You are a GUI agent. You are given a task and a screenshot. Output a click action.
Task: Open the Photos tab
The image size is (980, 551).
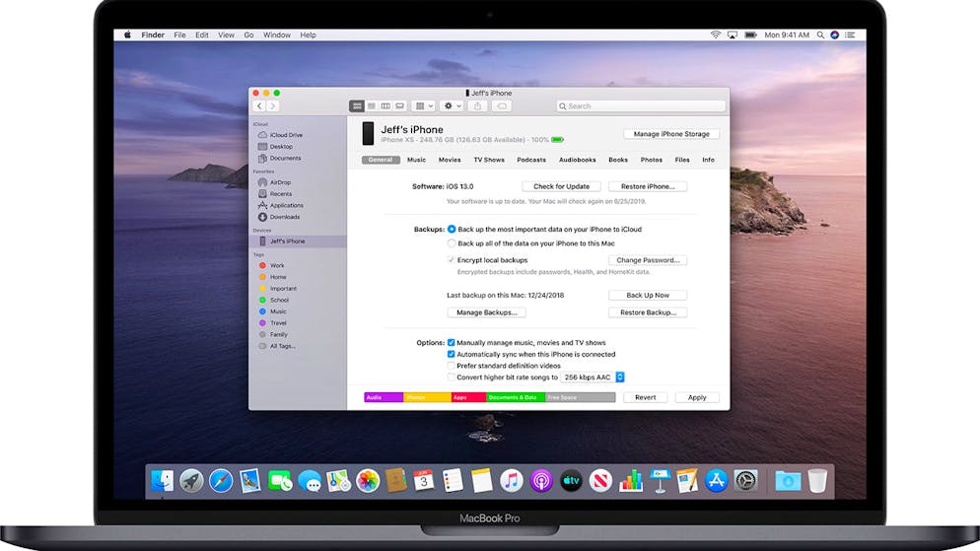[652, 160]
